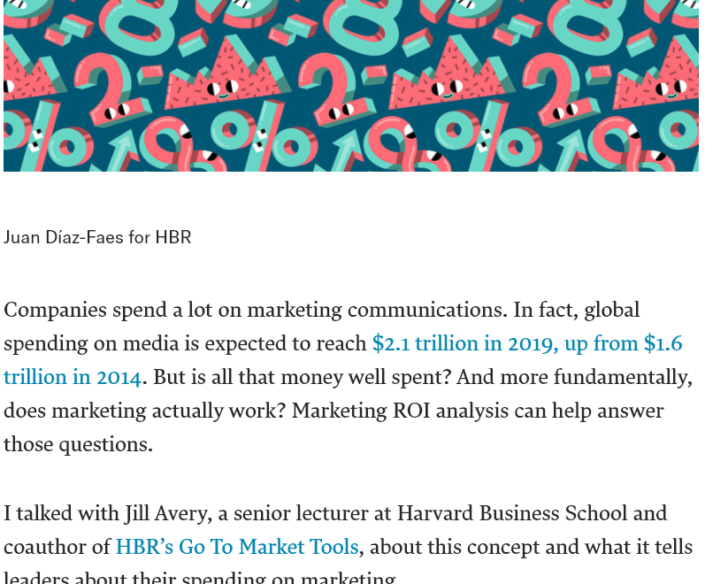This screenshot has height=584, width=728.
Task: Click the phrase "those questions."
Action: coord(79,444)
